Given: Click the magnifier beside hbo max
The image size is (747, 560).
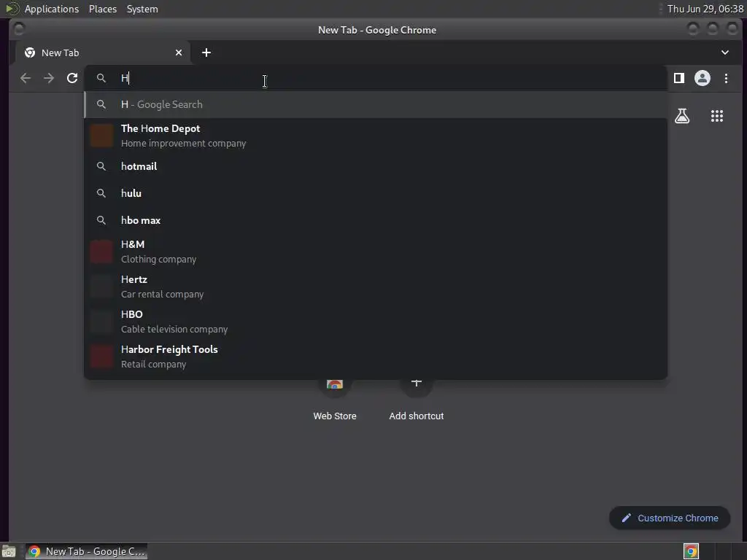Looking at the screenshot, I should pos(101,220).
